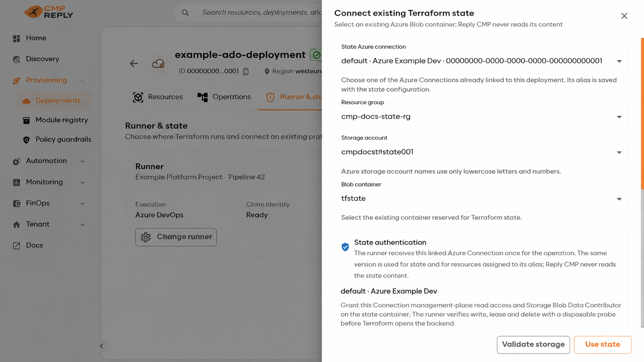Click the Validate storage button
The image size is (644, 362).
point(533,345)
